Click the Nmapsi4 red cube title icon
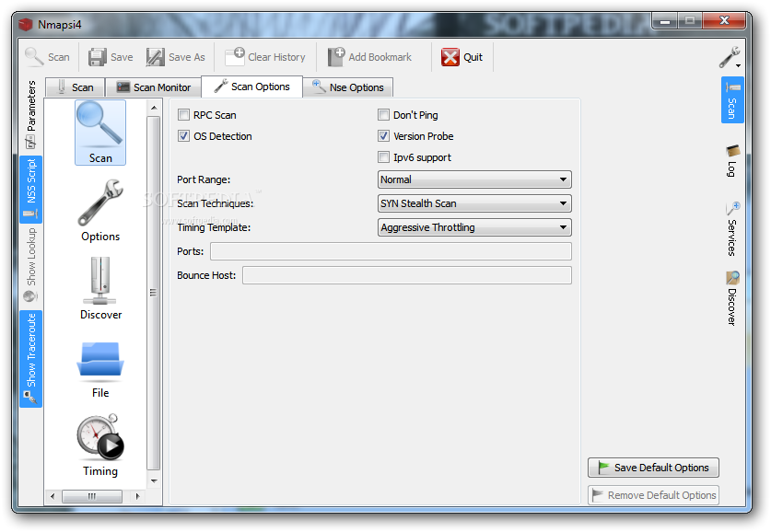Image resolution: width=771 pixels, height=532 pixels. (25, 24)
